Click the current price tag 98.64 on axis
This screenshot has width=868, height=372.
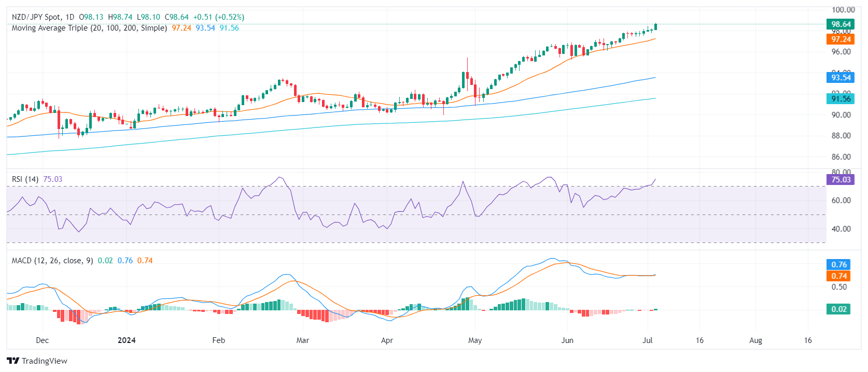click(x=841, y=24)
